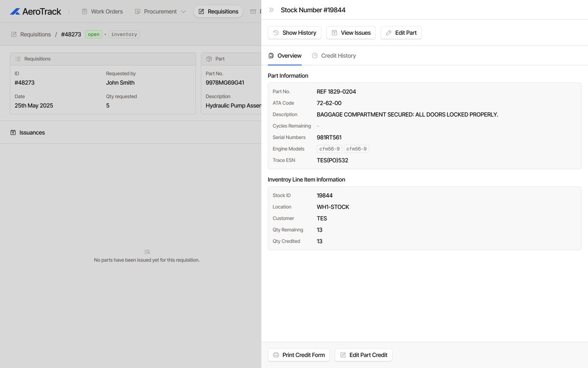Click serial number 981RT561
The image size is (588, 368).
(x=329, y=137)
